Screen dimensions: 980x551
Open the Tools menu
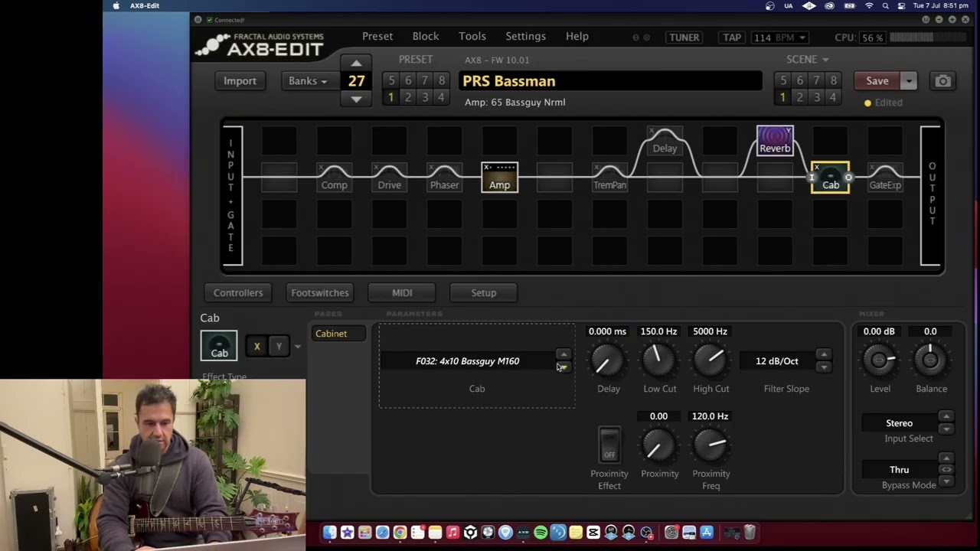tap(472, 36)
